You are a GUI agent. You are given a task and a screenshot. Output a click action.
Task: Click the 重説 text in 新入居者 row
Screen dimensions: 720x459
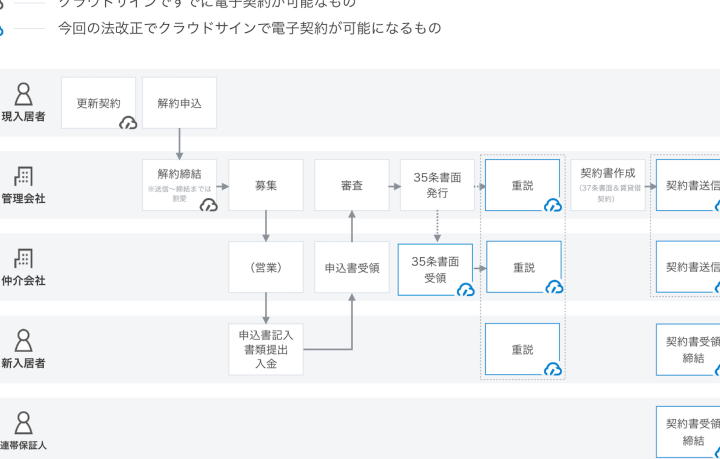[x=523, y=350]
